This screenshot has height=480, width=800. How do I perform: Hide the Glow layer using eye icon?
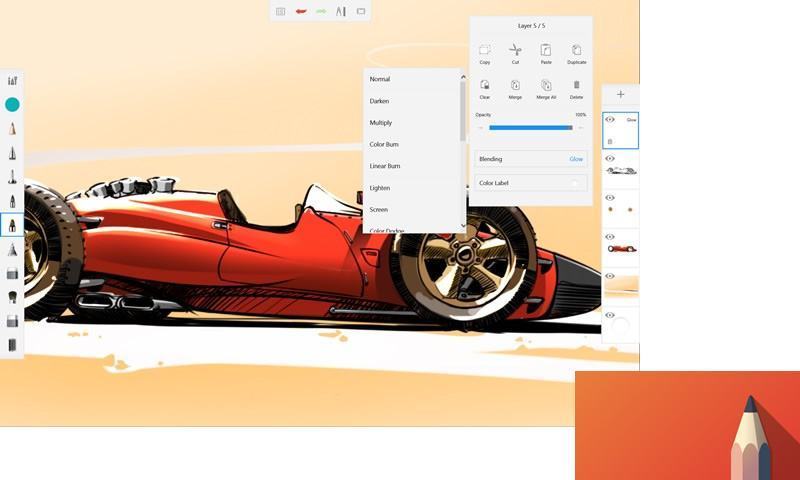pyautogui.click(x=610, y=120)
